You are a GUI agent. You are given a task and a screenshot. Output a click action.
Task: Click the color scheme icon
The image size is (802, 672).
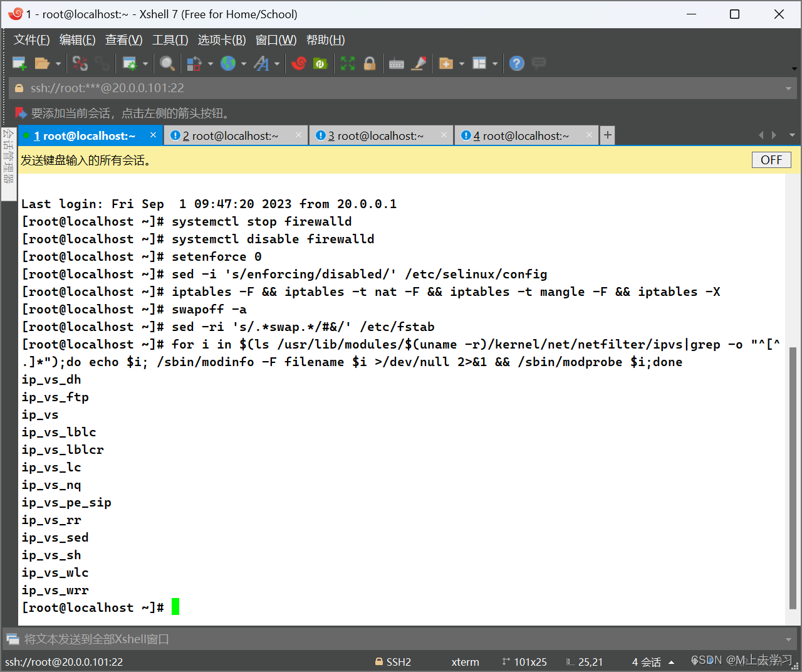point(194,63)
